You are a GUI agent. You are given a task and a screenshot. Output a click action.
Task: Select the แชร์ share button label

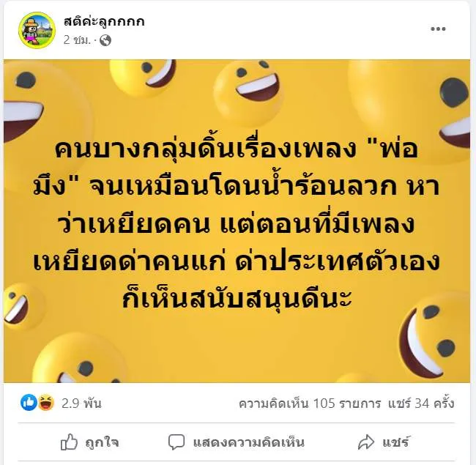[396, 442]
